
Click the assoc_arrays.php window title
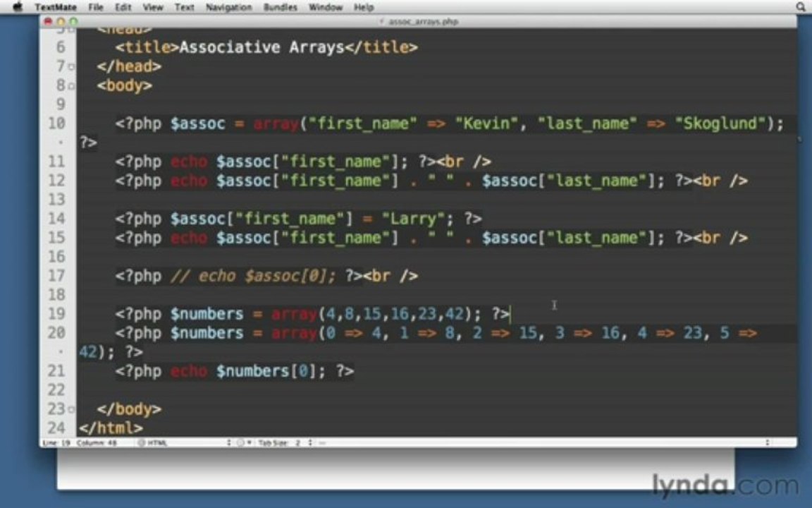coord(423,21)
